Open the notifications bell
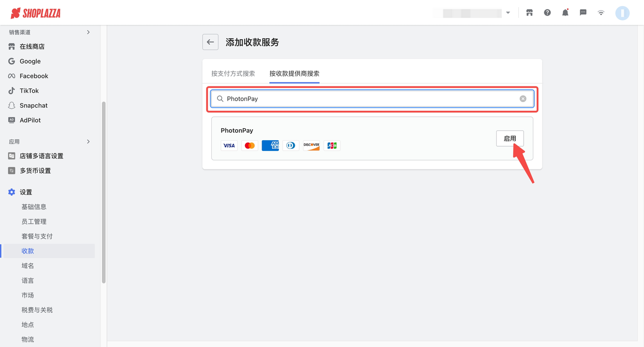This screenshot has width=644, height=347. click(565, 13)
